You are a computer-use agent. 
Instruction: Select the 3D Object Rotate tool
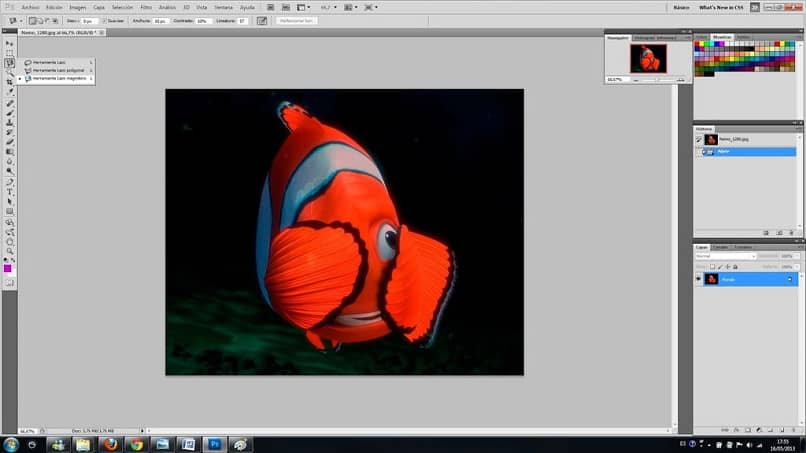pos(10,223)
